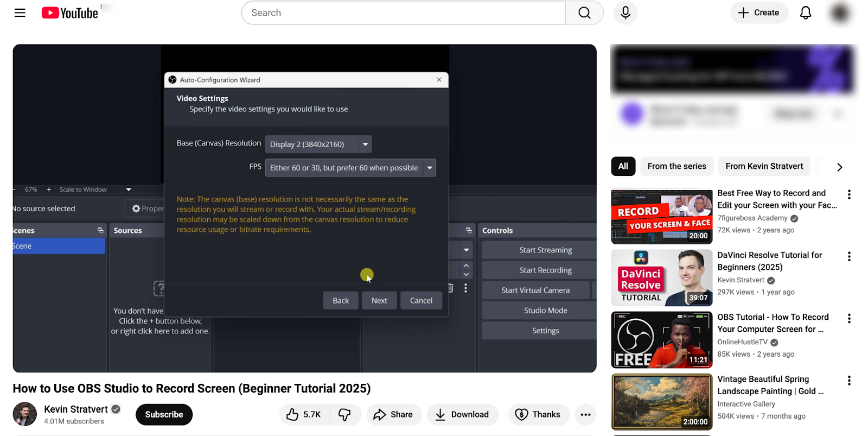Open options for Vintage Beautiful Spring video

849,380
